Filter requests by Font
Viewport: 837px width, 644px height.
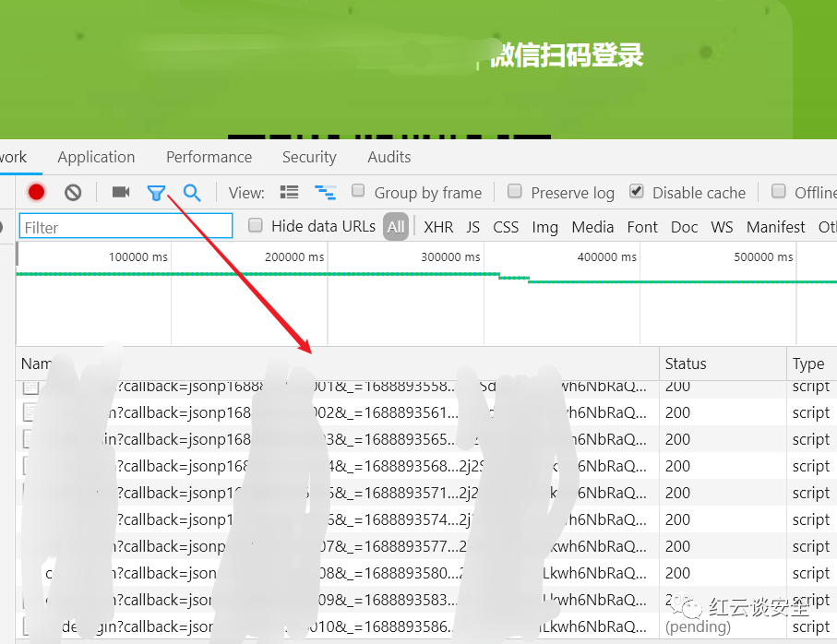(642, 227)
